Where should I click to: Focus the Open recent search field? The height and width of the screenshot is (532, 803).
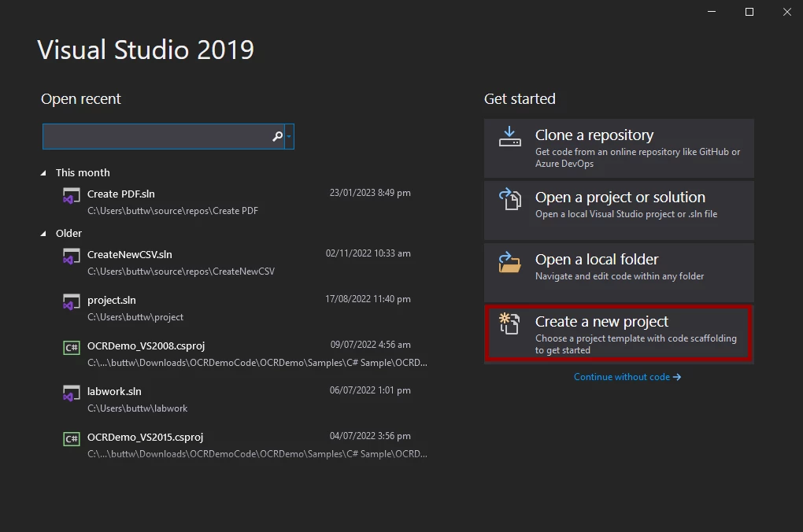[x=156, y=137]
